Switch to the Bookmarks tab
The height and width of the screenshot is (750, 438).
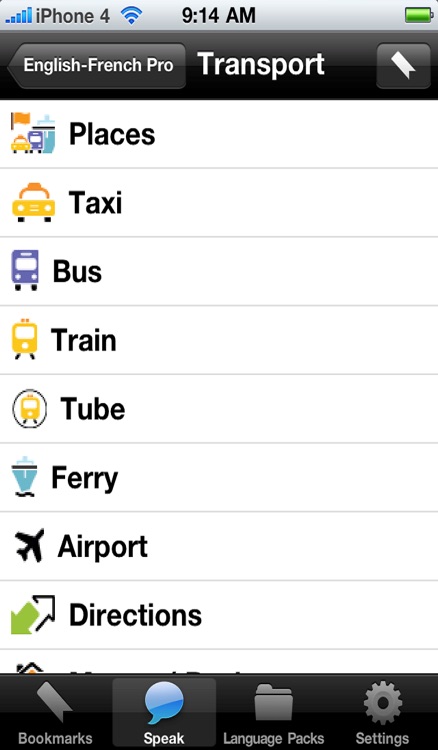coord(55,713)
